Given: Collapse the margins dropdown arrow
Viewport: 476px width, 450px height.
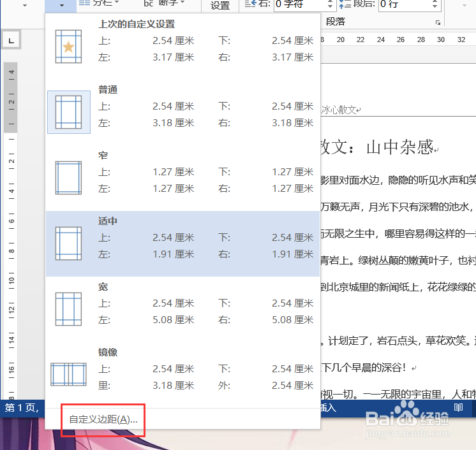Looking at the screenshot, I should (x=61, y=6).
